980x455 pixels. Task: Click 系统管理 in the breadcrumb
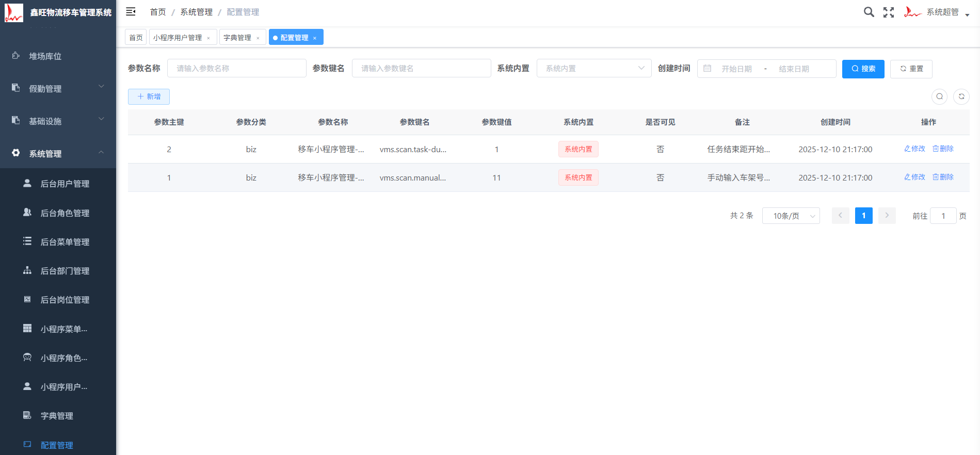click(x=196, y=12)
